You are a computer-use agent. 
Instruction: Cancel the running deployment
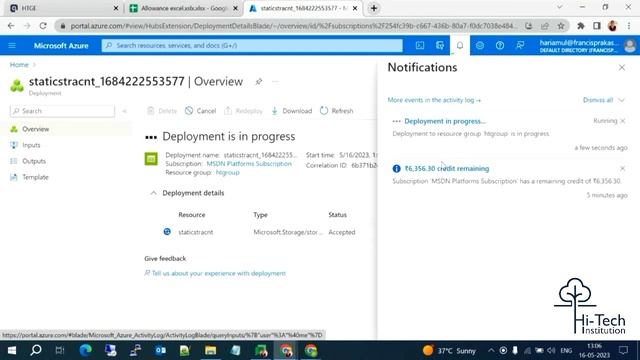[200, 111]
